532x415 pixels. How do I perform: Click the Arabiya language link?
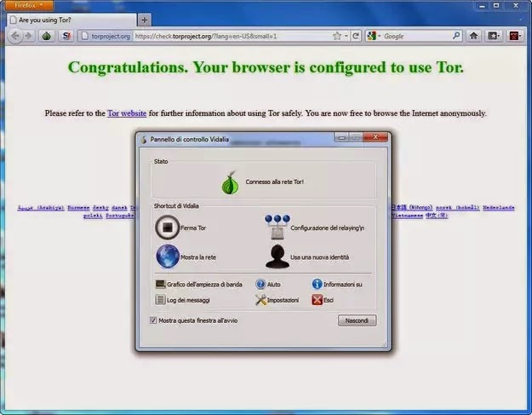click(x=41, y=208)
